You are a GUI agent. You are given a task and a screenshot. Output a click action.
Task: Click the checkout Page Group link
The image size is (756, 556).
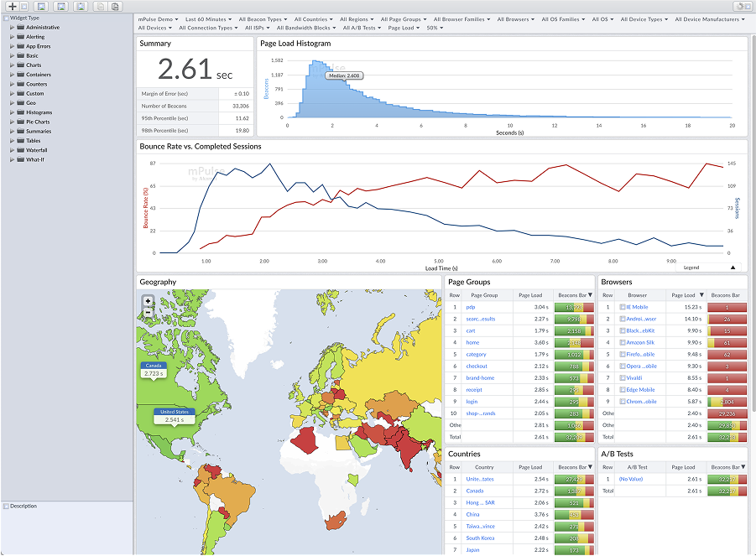pos(475,366)
